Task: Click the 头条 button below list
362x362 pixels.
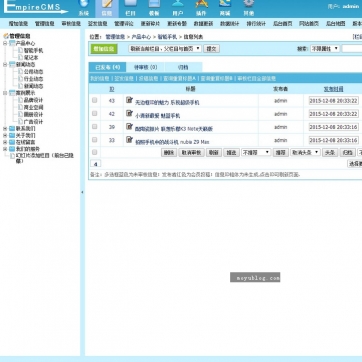Action: [330, 152]
